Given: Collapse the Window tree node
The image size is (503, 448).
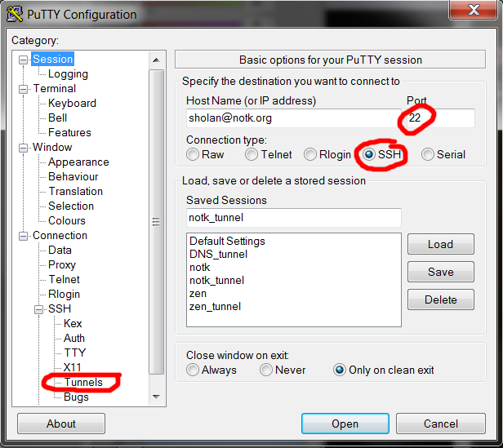Looking at the screenshot, I should pyautogui.click(x=23, y=148).
